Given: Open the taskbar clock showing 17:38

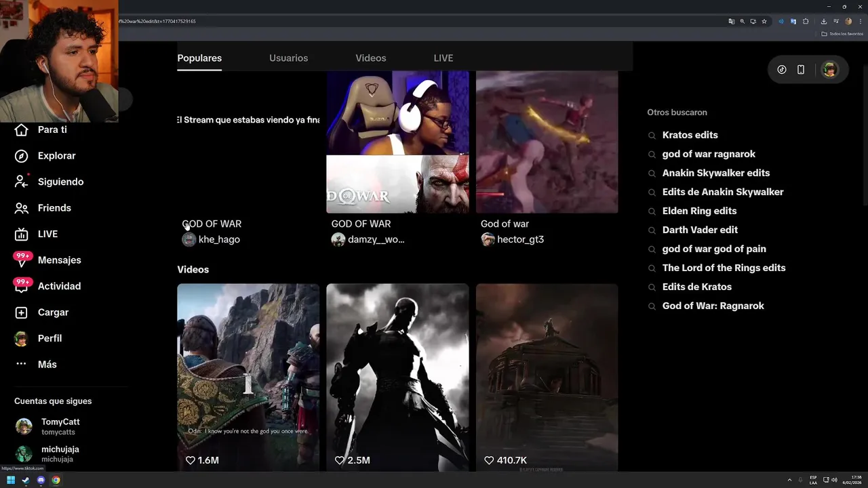Looking at the screenshot, I should pyautogui.click(x=852, y=480).
